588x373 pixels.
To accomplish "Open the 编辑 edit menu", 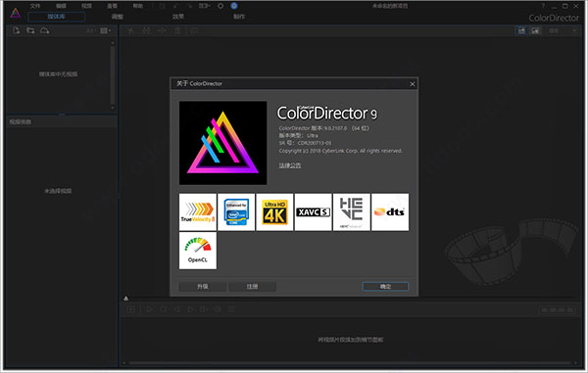I will click(61, 6).
